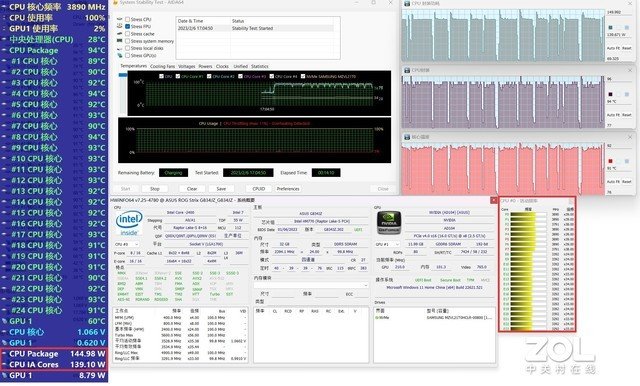
Task: Toggle the CPU Core #3 graph legend checkbox
Action: click(x=240, y=76)
